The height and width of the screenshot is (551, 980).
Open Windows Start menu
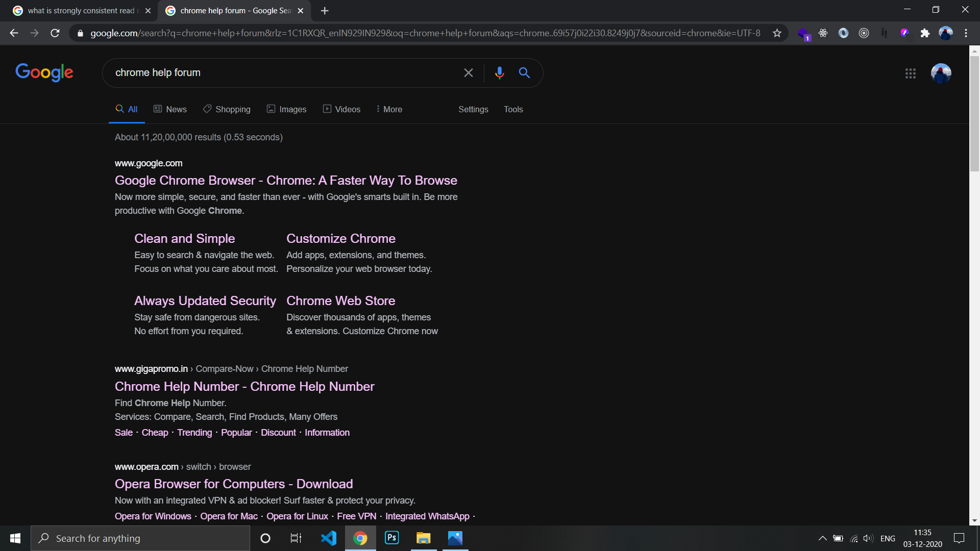15,538
